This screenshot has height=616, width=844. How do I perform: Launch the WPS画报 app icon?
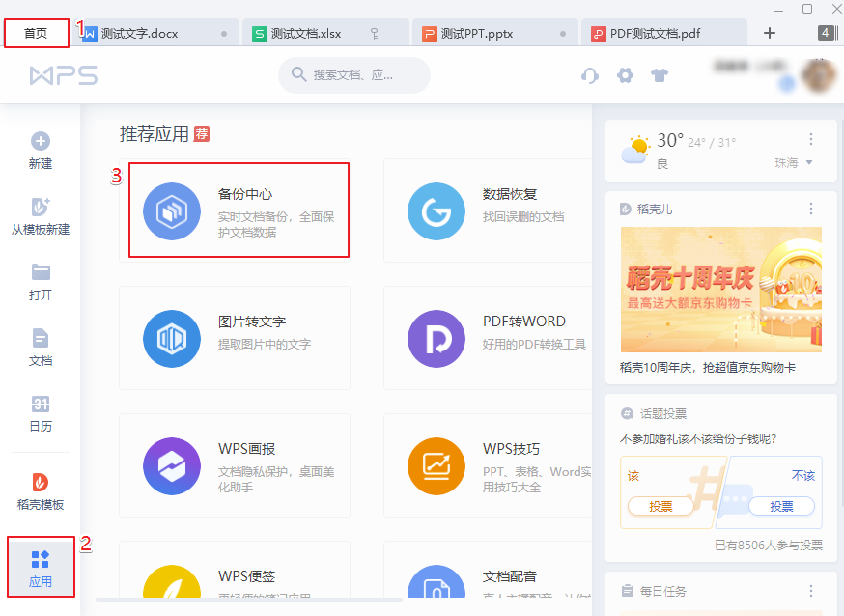point(172,466)
